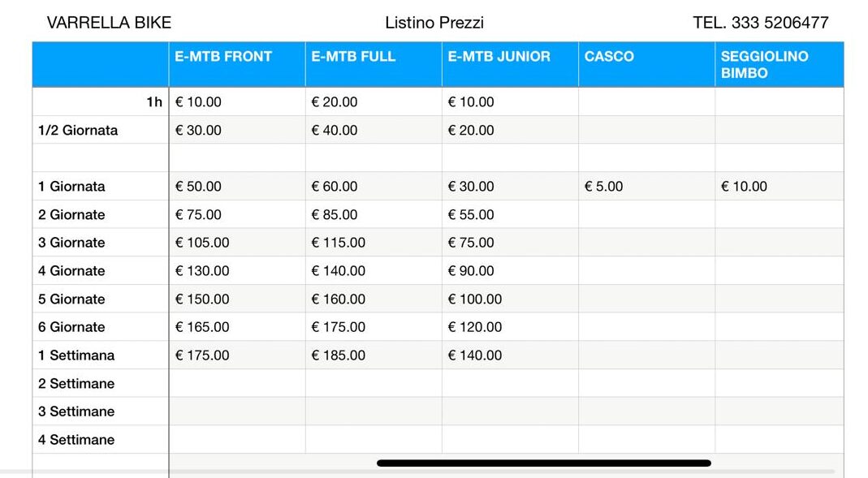The width and height of the screenshot is (868, 478).
Task: Click E-MTB FULL price for 5 Giornate
Action: (339, 299)
